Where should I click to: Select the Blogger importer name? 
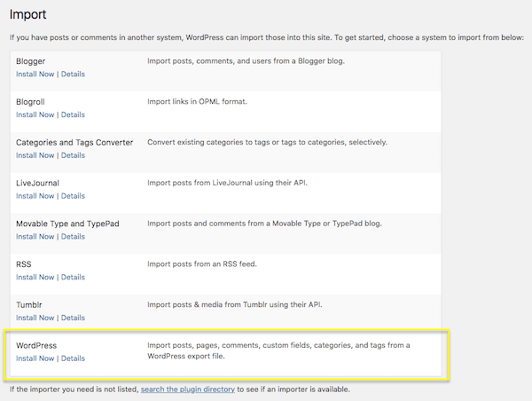[x=30, y=61]
